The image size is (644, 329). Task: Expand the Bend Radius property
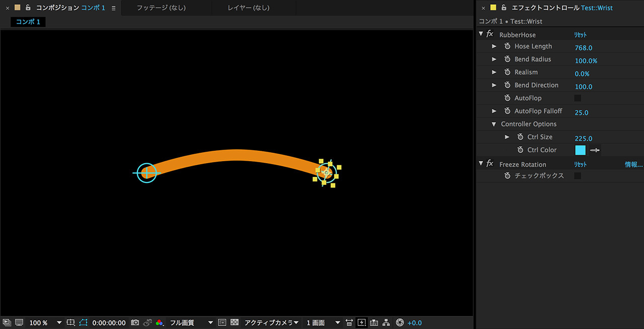point(494,59)
